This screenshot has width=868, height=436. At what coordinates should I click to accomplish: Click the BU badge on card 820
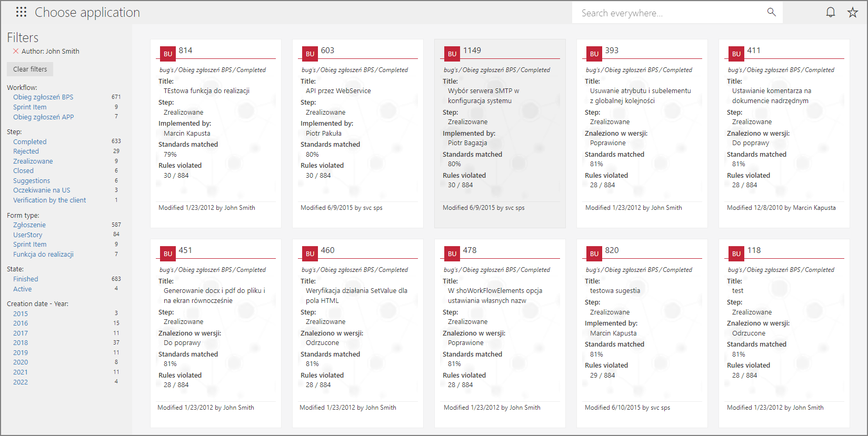594,254
